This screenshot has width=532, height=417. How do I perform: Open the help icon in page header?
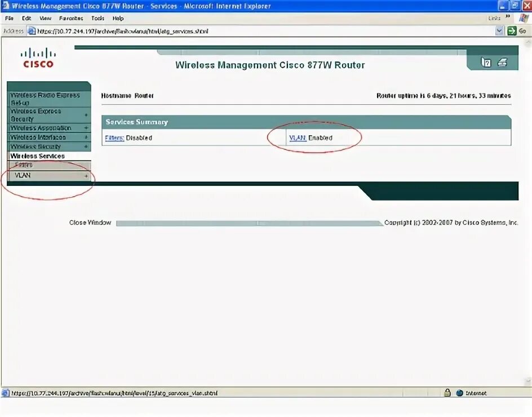click(486, 63)
